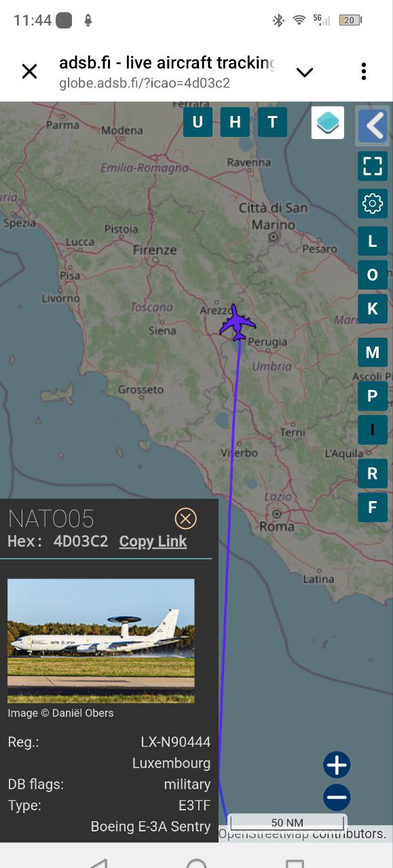Toggle the P side button
This screenshot has width=393, height=868.
point(373,395)
